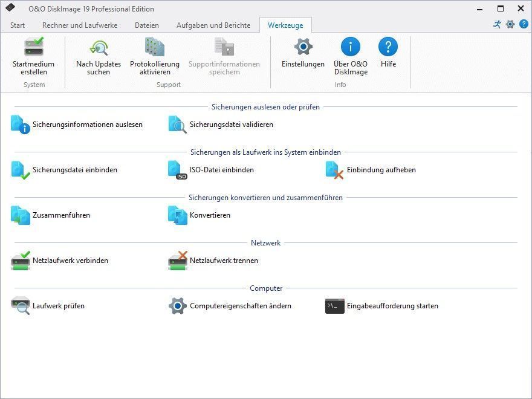532x399 pixels.
Task: Mount an image via ISO-Datei einbinden
Action: tap(211, 170)
